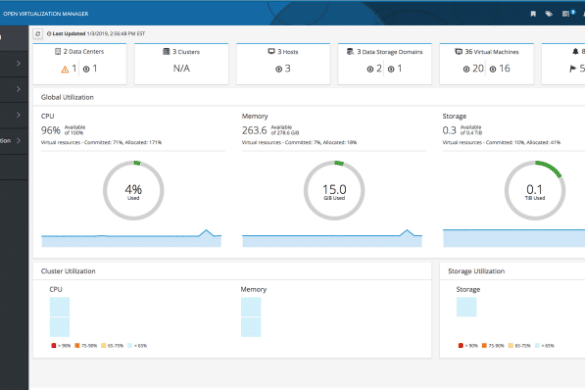585x390 pixels.
Task: Click the bookmark icon in the header
Action: click(533, 14)
